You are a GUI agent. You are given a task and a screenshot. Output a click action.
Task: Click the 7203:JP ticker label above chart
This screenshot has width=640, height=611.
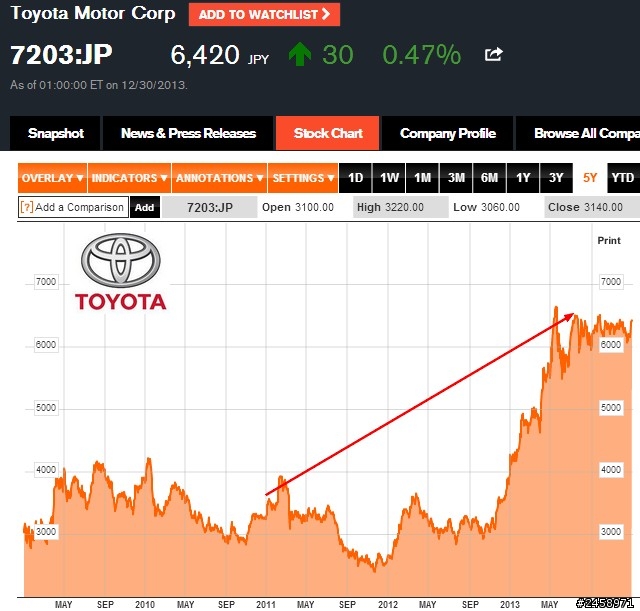point(210,207)
